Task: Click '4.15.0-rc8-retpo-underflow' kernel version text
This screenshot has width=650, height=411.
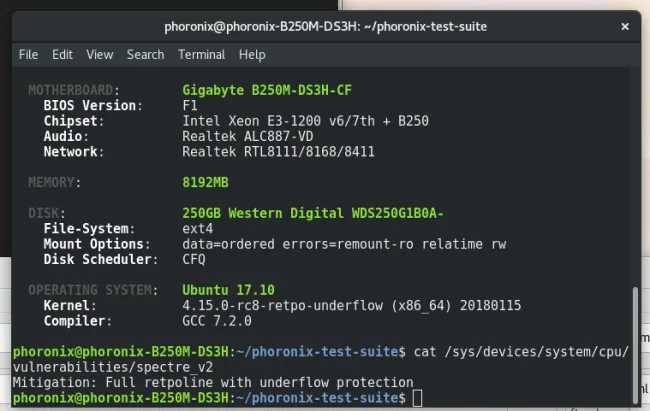Action: (282, 305)
